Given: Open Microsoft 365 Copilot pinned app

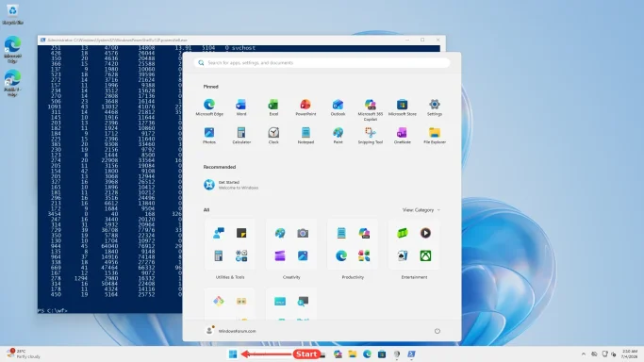Looking at the screenshot, I should [x=370, y=109].
